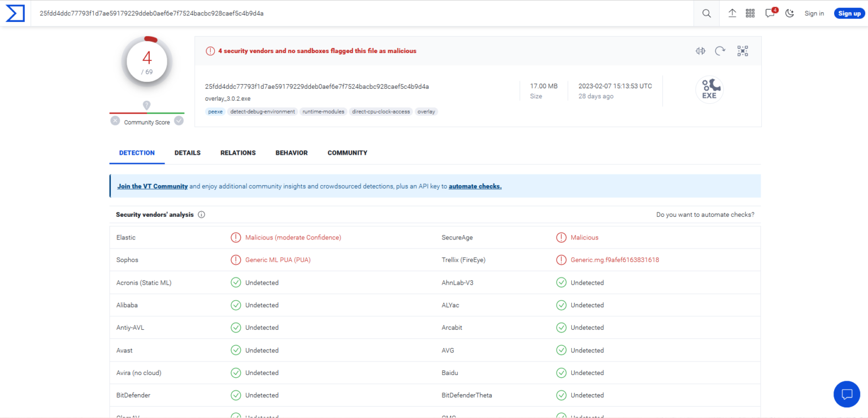Open the graph view icon
Viewport: 868px width, 418px height.
coord(743,51)
